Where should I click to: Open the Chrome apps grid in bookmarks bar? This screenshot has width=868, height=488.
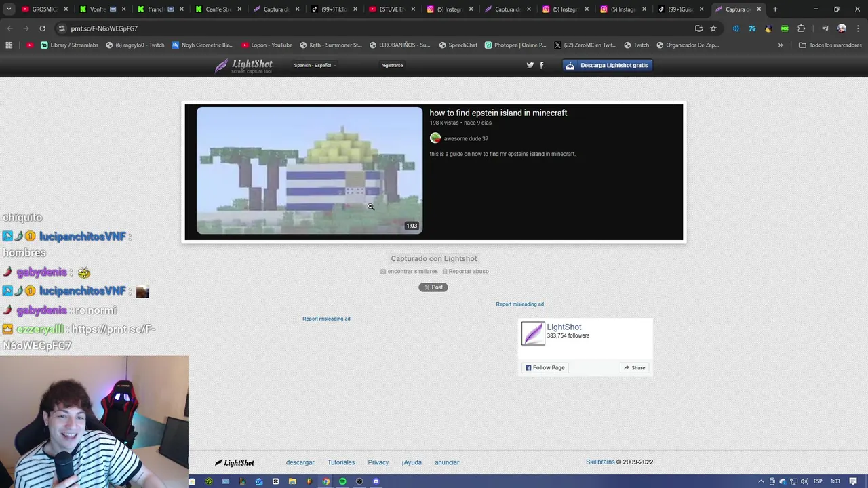[x=9, y=45]
